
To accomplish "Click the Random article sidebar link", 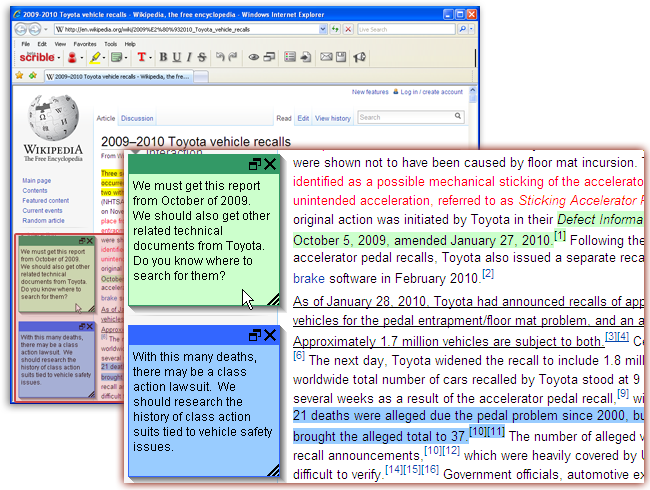I will [43, 221].
